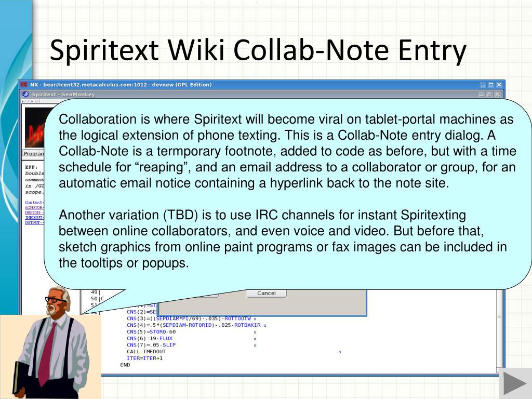Click the CALL IMEDOUT code line

pyautogui.click(x=146, y=352)
